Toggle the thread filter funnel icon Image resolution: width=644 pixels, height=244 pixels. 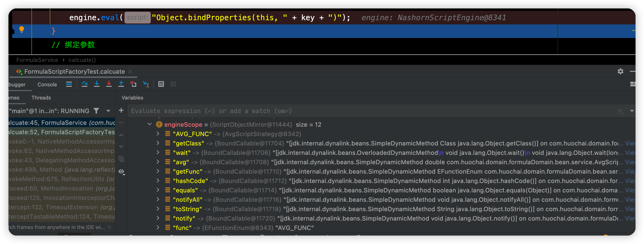pyautogui.click(x=96, y=111)
